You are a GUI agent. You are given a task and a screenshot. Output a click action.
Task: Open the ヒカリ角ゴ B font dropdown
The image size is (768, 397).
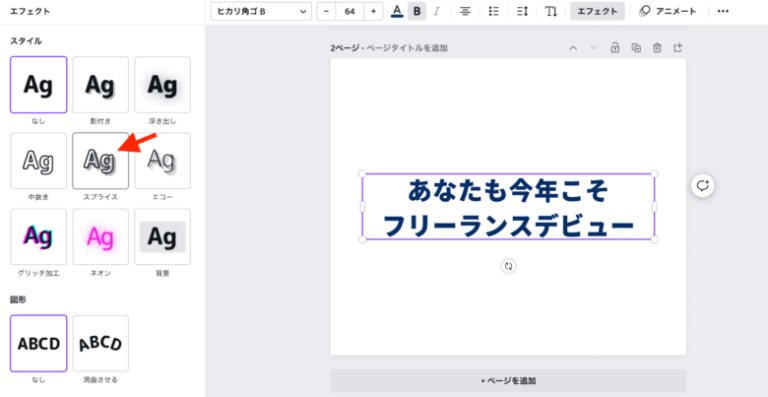261,11
